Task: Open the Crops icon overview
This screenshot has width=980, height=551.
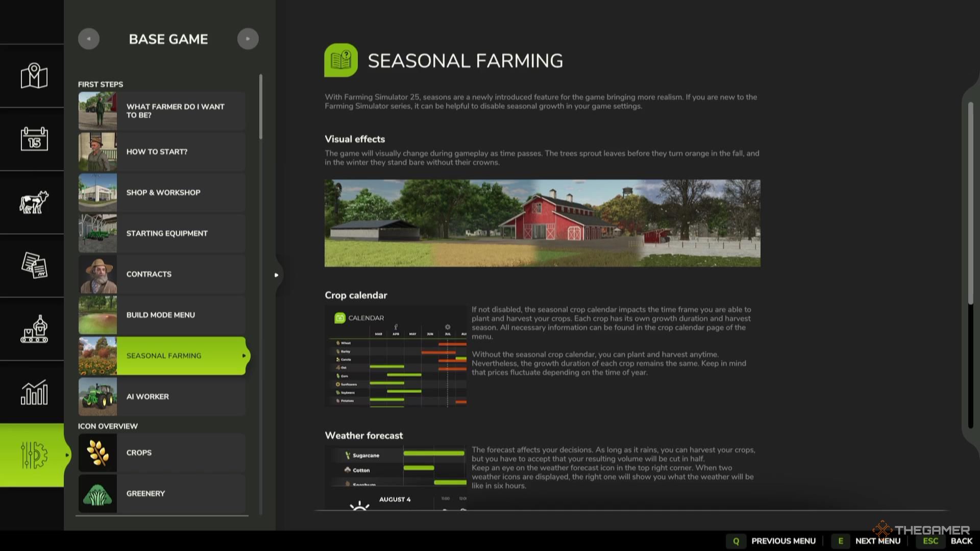Action: point(162,453)
